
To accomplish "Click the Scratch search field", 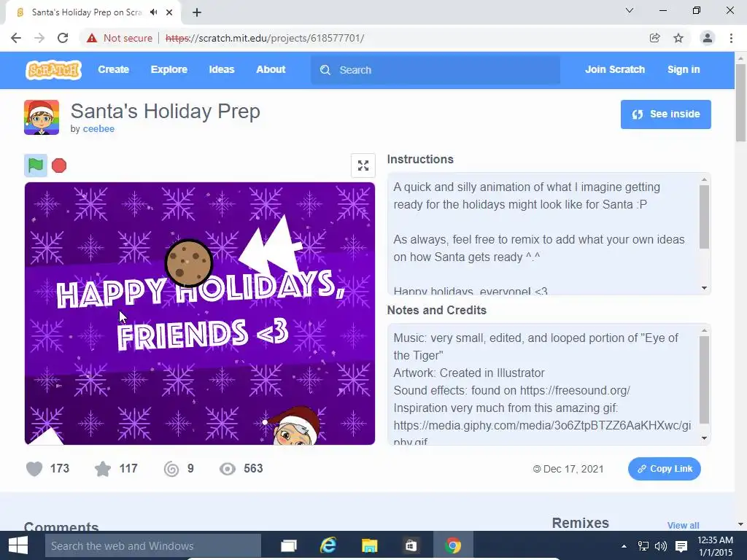I will [x=436, y=70].
